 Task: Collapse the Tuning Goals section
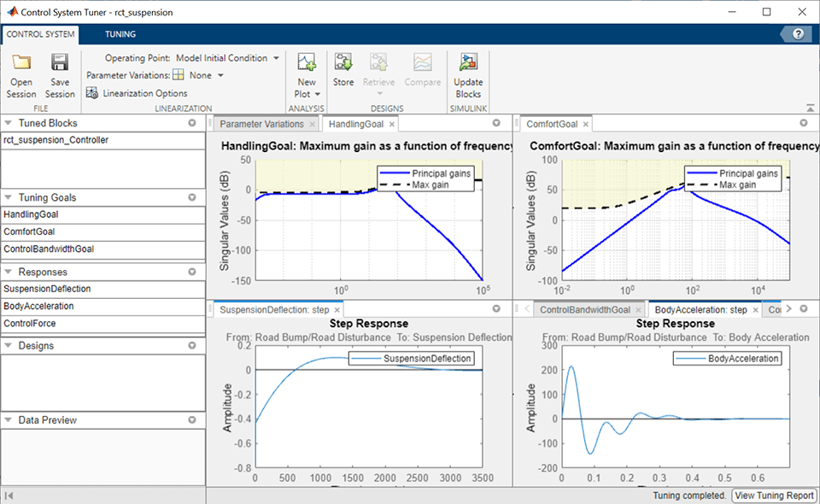point(9,197)
